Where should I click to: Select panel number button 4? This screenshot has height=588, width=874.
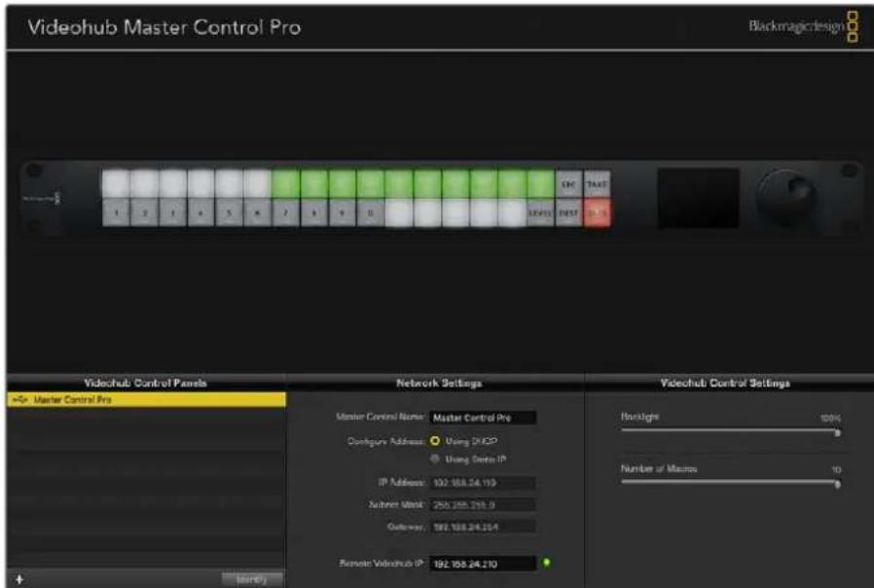click(200, 213)
